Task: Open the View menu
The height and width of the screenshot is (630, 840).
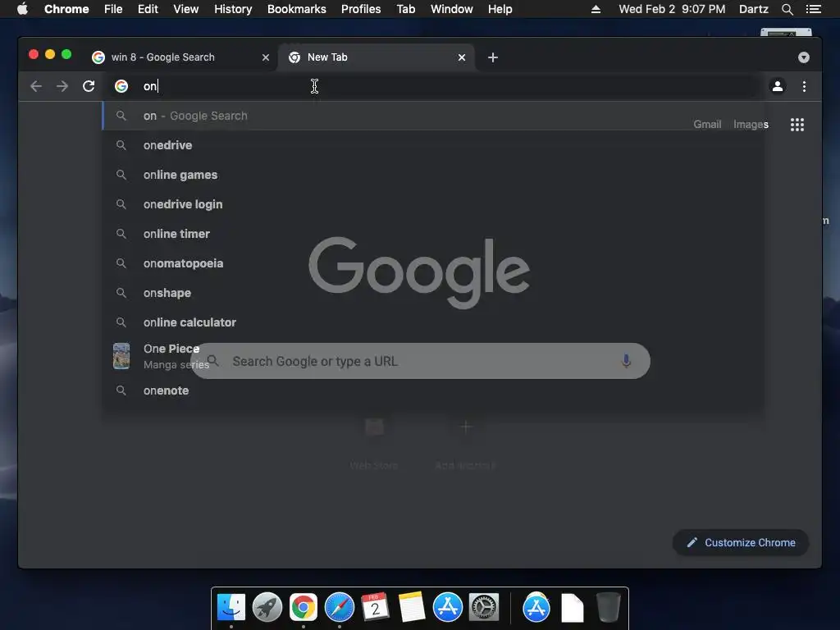Action: [x=186, y=9]
